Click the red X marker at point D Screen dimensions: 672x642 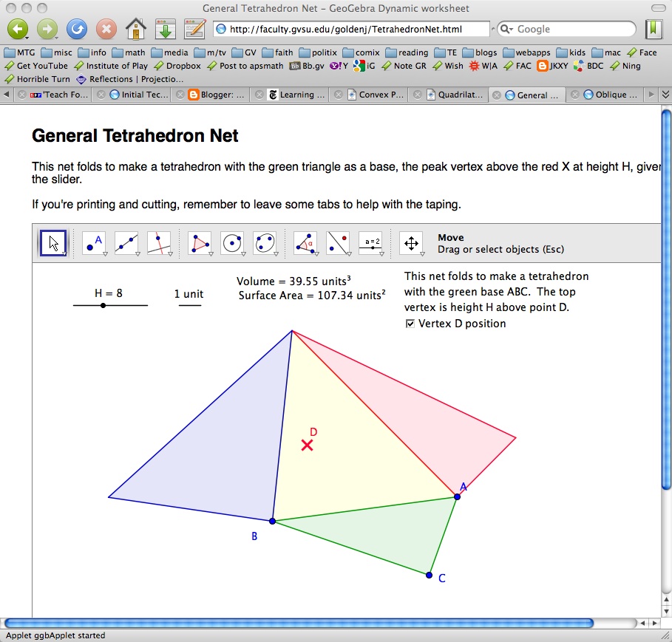pos(307,445)
